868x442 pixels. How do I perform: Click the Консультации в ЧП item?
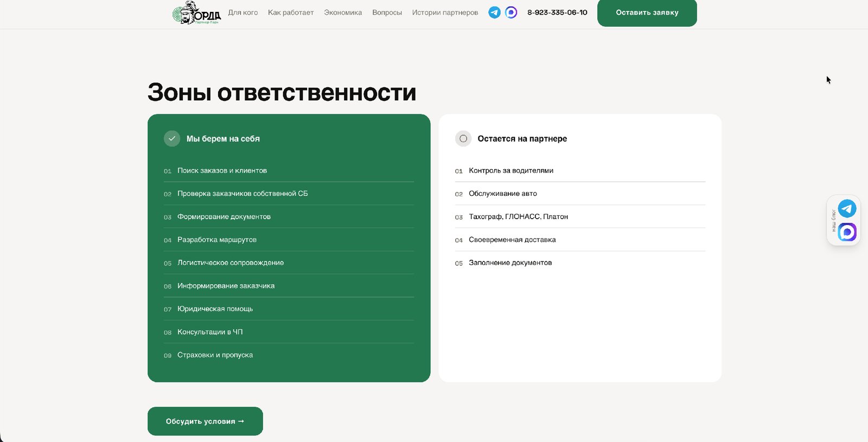289,332
